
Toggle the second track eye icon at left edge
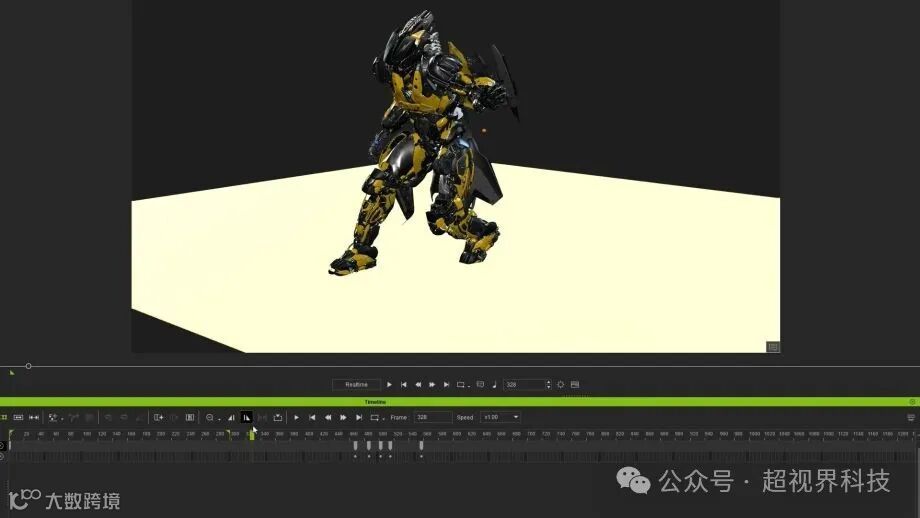click(x=2, y=456)
